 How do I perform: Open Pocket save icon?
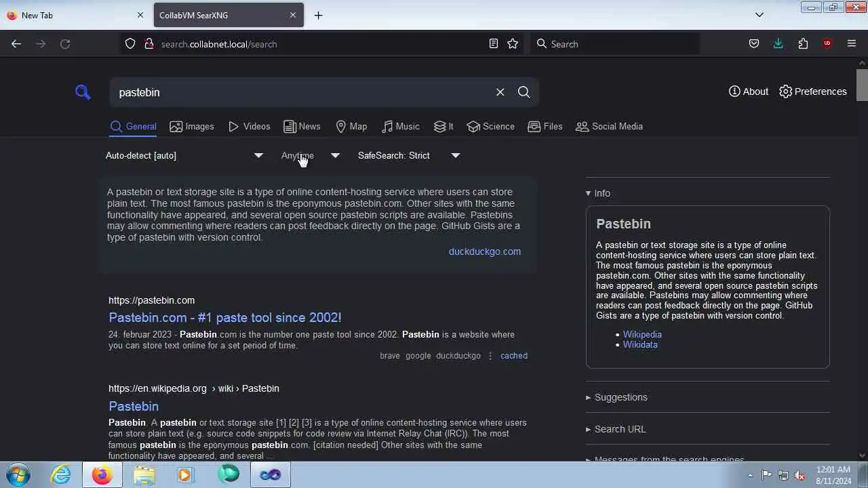pyautogui.click(x=754, y=44)
